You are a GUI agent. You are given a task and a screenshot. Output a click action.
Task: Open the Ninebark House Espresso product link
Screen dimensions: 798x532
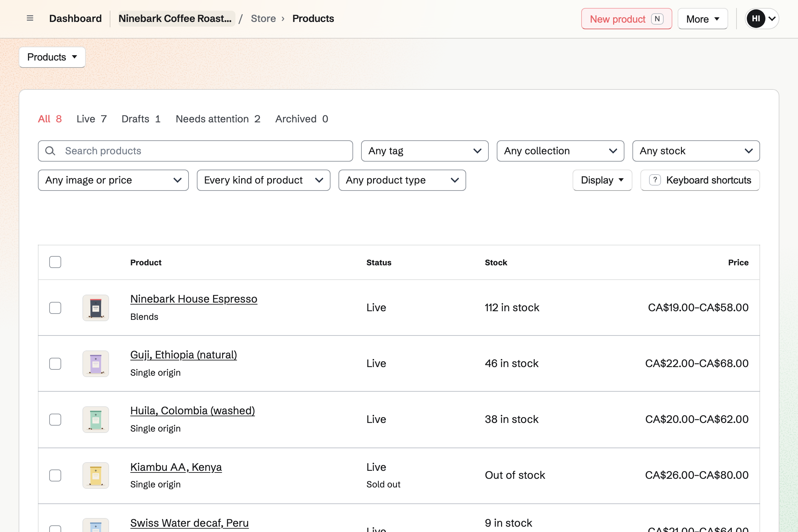194,299
